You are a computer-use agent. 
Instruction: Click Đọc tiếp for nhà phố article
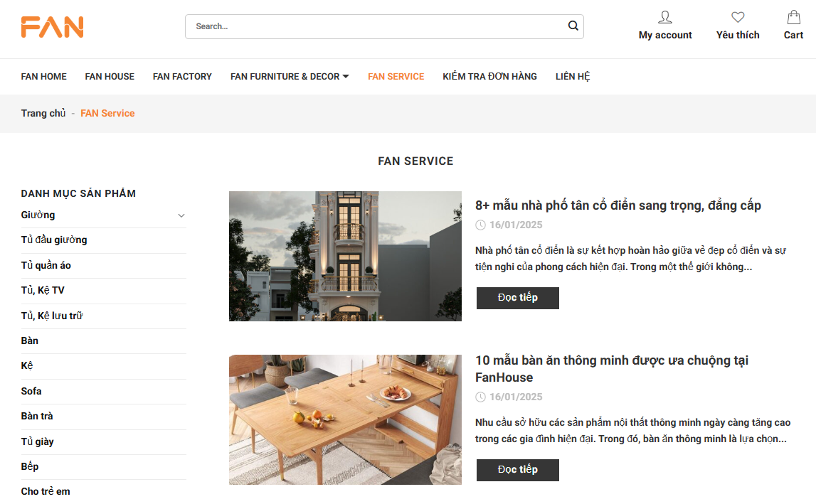(517, 298)
